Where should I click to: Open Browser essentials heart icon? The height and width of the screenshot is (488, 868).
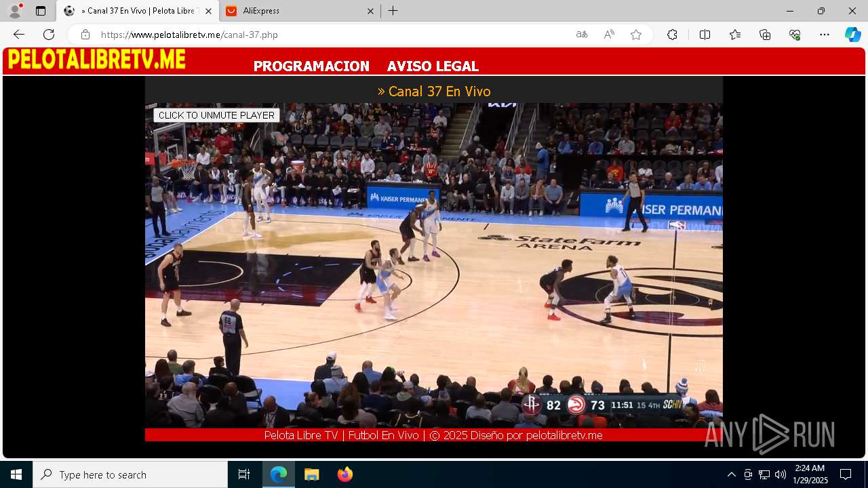point(795,35)
